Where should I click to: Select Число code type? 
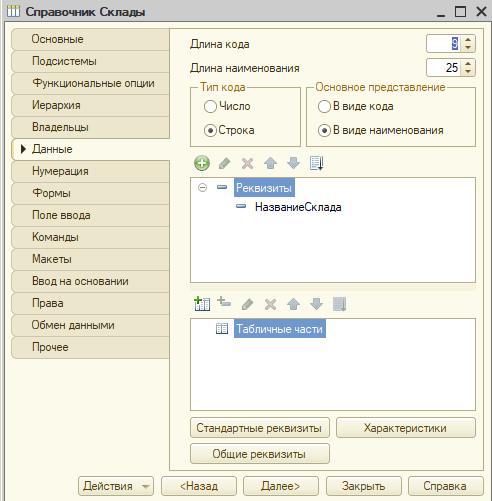(x=210, y=107)
